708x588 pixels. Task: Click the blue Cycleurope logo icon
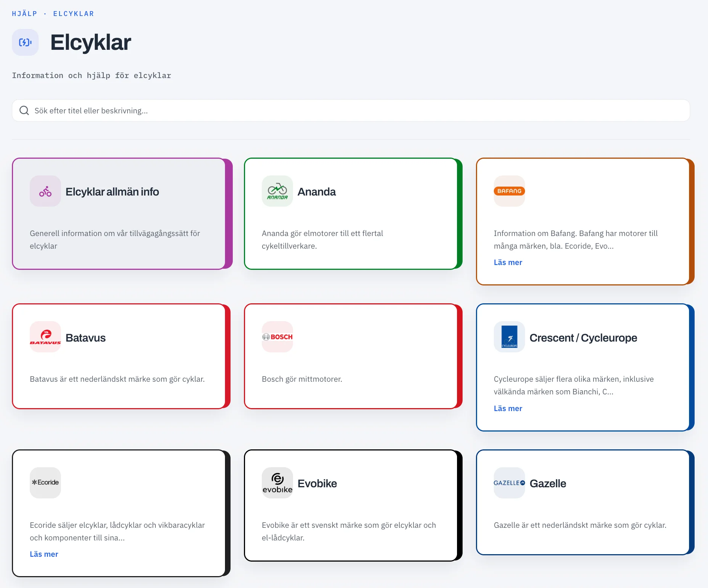click(509, 337)
